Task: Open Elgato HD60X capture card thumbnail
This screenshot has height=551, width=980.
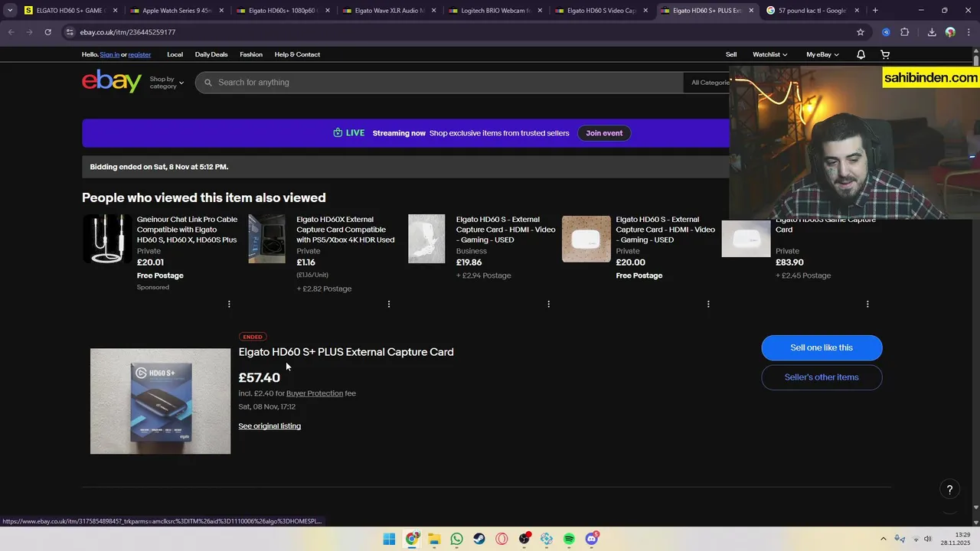Action: click(x=266, y=239)
